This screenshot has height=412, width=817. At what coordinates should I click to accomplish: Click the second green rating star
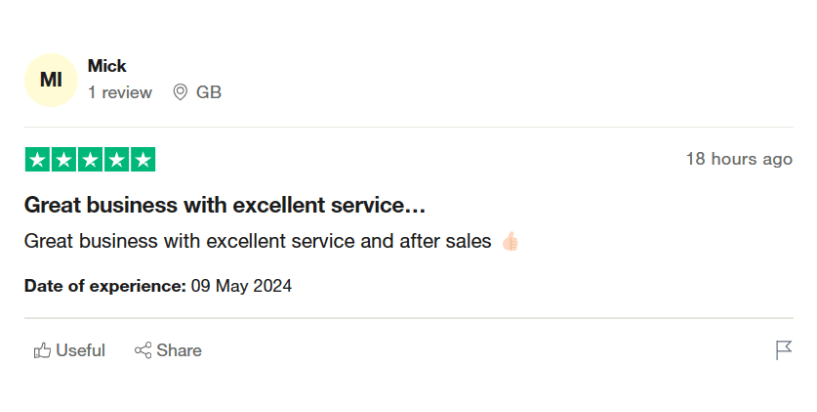coord(63,159)
